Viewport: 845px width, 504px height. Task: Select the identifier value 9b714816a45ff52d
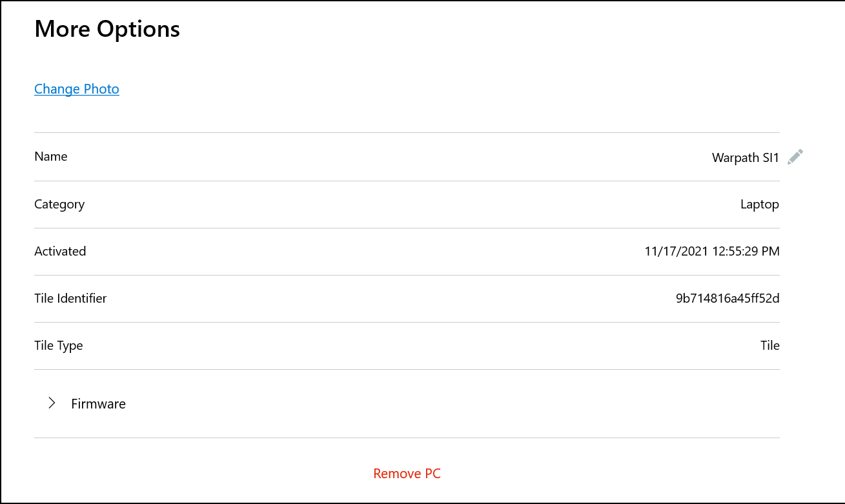tap(728, 299)
